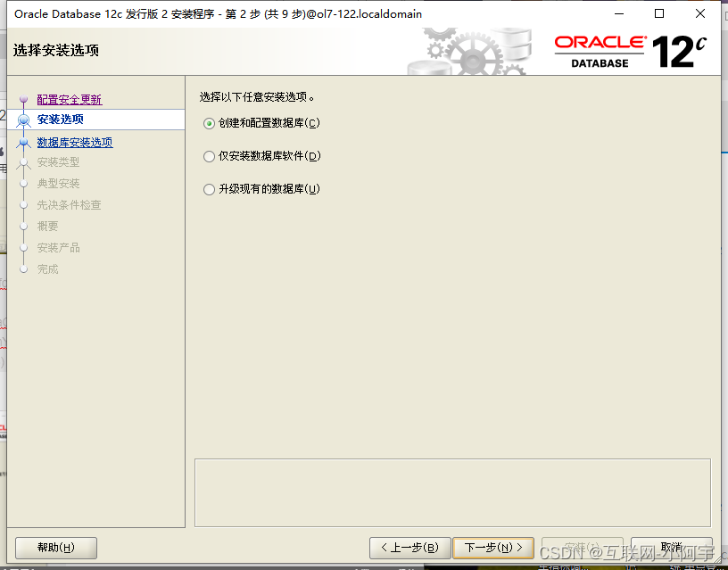Click the 数据库安装选项 step marker icon
The image size is (728, 570).
pyautogui.click(x=24, y=143)
